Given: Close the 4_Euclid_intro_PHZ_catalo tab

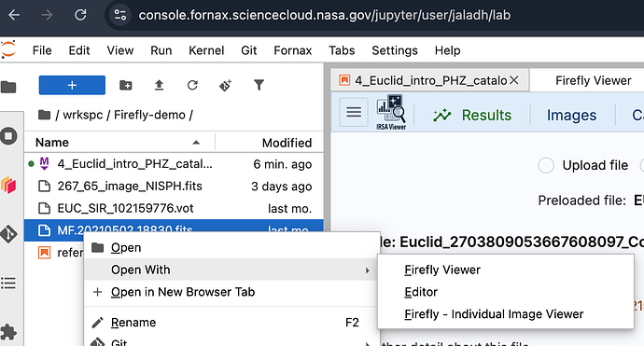Looking at the screenshot, I should [514, 80].
